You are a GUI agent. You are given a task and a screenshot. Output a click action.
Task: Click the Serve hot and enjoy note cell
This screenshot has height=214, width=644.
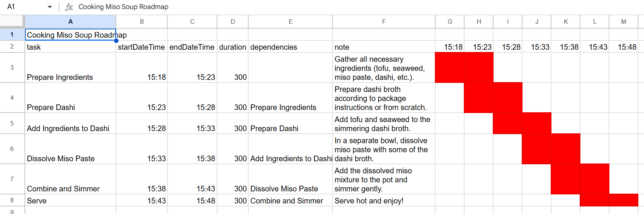tap(384, 200)
